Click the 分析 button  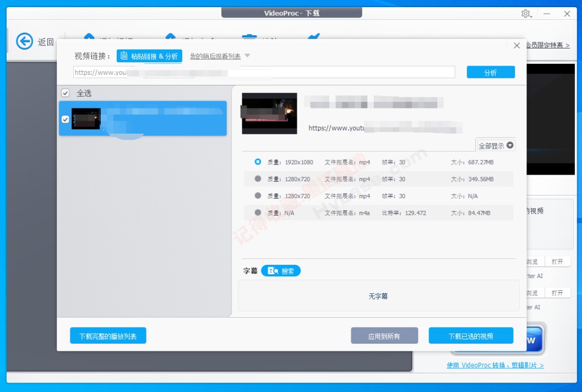pos(491,72)
